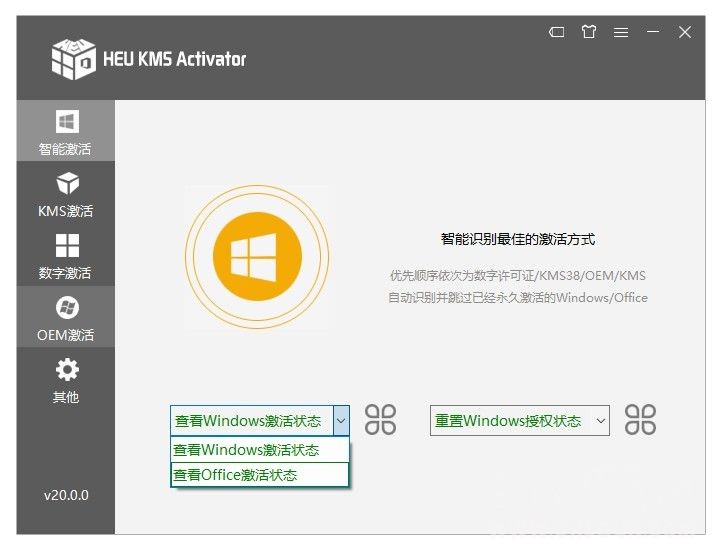
Task: Click the message tag icon in title bar
Action: [x=557, y=32]
